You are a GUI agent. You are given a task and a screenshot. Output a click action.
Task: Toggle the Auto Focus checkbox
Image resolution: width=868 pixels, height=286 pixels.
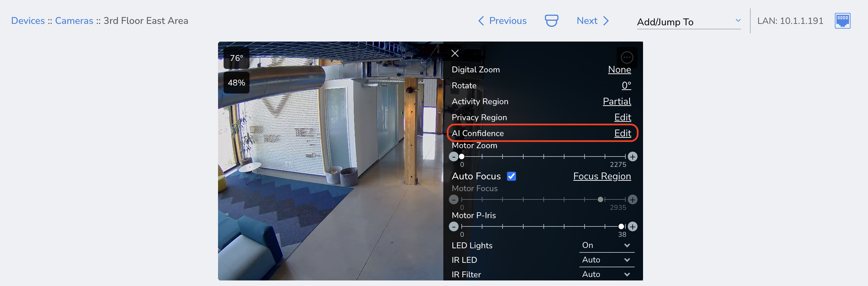[512, 176]
